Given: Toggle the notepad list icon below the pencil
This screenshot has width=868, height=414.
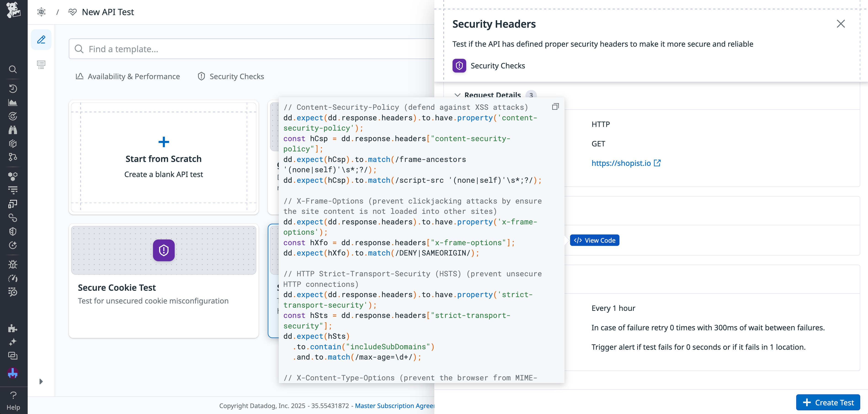Looking at the screenshot, I should coord(41,65).
